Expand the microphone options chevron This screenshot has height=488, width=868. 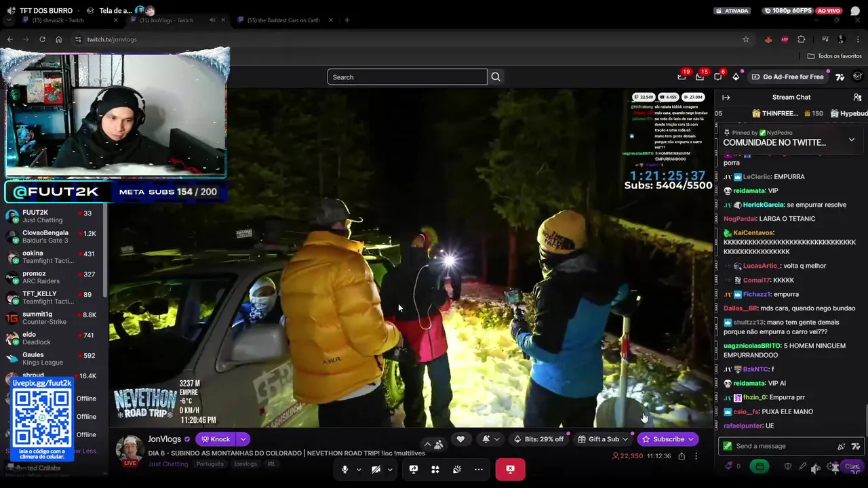[359, 469]
